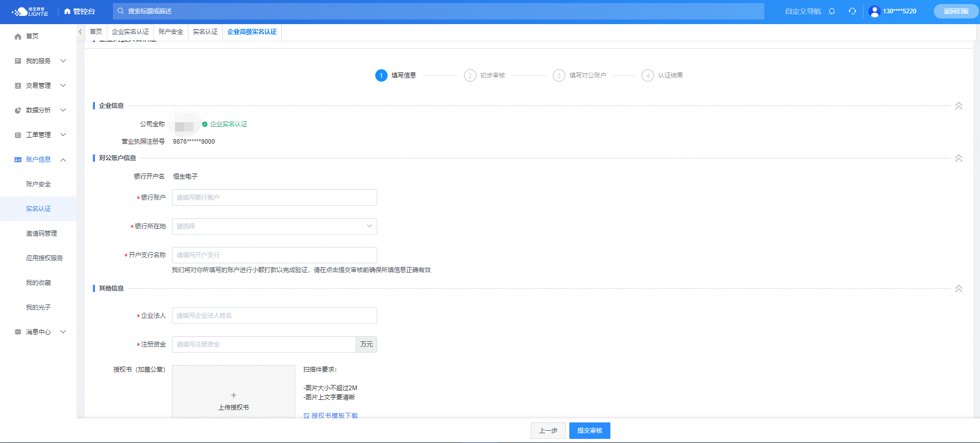
Task: Focus the 注册资金 input field
Action: pos(264,344)
